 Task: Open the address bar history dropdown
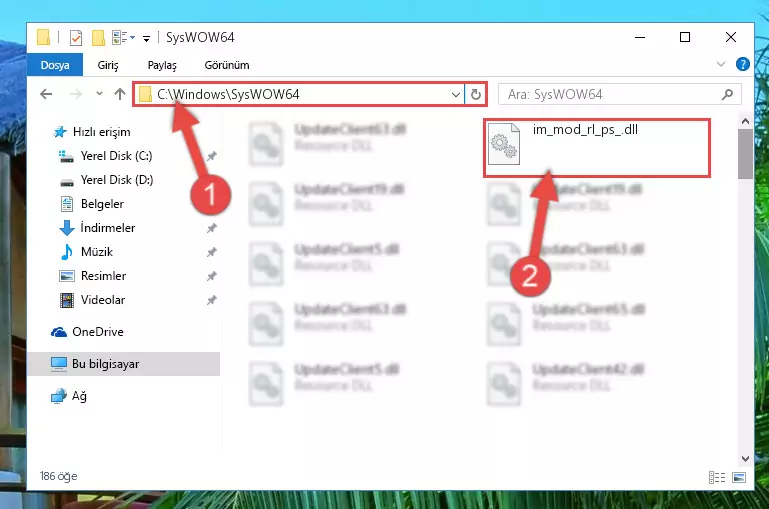click(x=456, y=94)
